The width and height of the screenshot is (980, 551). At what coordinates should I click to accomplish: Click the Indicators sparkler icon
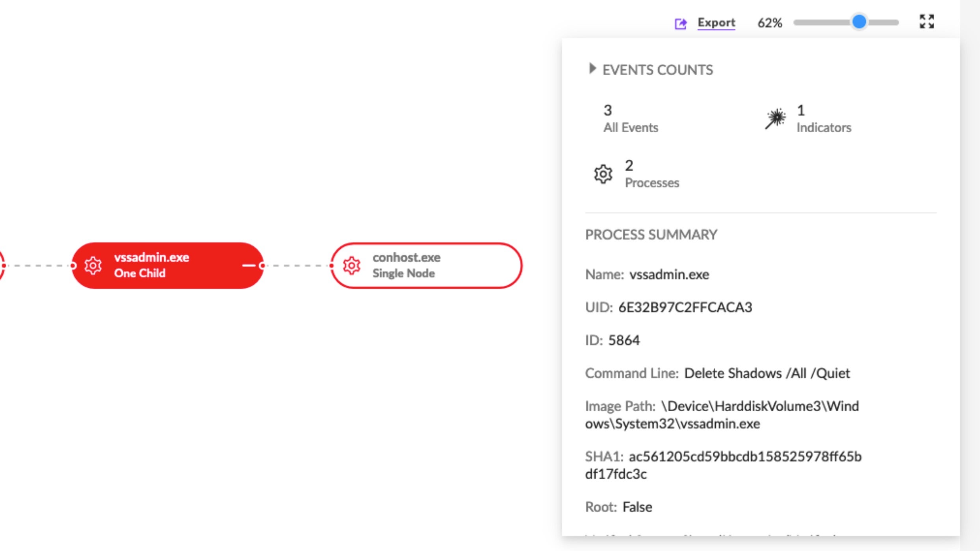click(x=775, y=118)
